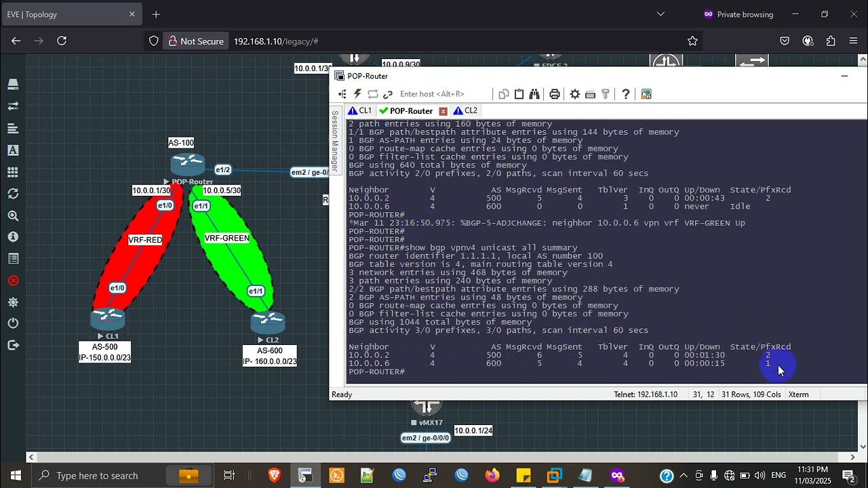The width and height of the screenshot is (868, 488).
Task: Click the grid Configured objects icon in sidebar
Action: tap(13, 172)
